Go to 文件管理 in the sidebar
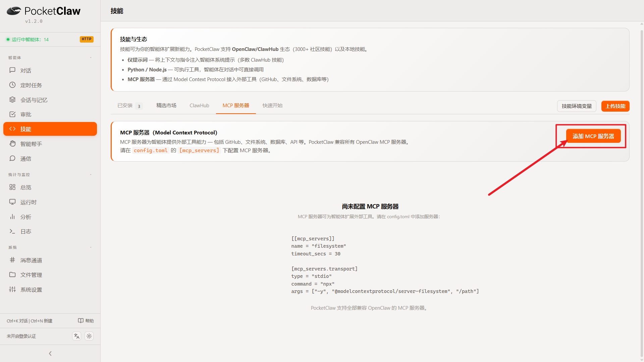Viewport: 644px width, 362px height. (x=50, y=275)
